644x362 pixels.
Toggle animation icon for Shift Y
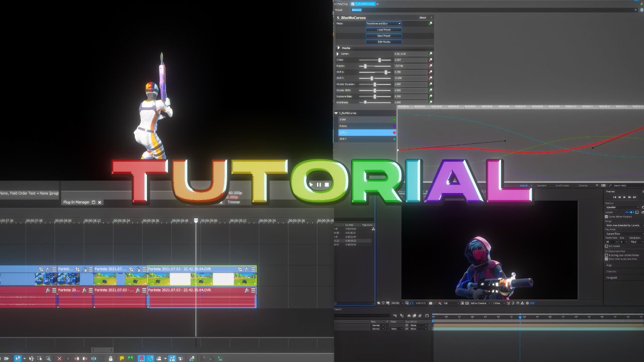point(430,78)
